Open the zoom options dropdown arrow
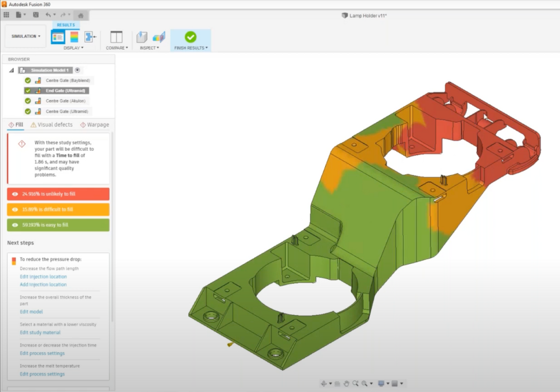Screen dimensions: 560x392 point(371,384)
